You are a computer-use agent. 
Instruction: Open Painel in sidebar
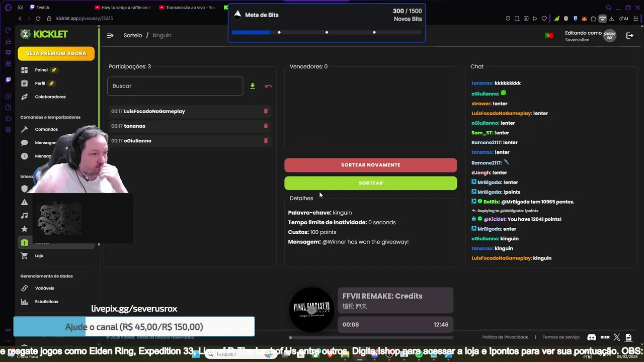[x=41, y=70]
